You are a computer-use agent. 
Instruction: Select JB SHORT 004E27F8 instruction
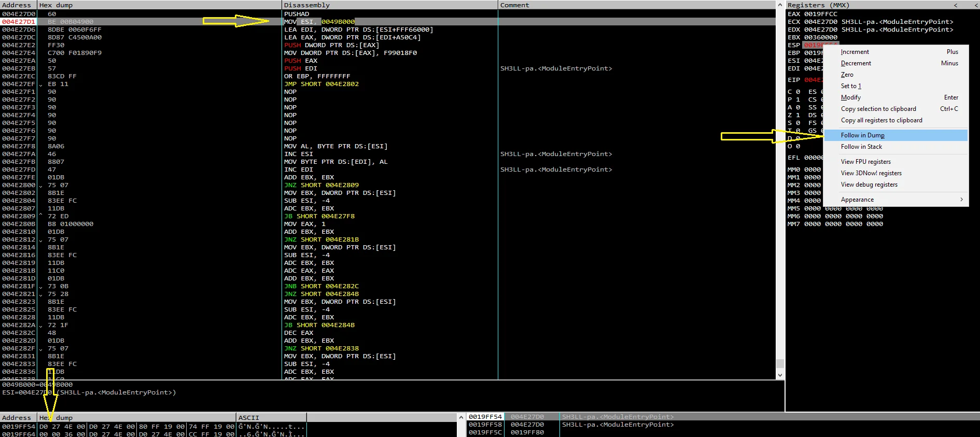pos(319,216)
